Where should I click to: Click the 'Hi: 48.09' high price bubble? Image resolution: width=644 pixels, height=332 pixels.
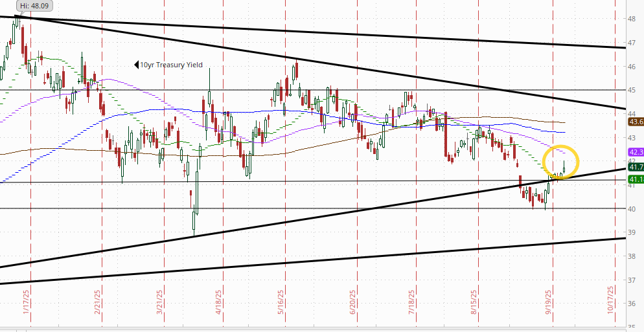tap(34, 6)
